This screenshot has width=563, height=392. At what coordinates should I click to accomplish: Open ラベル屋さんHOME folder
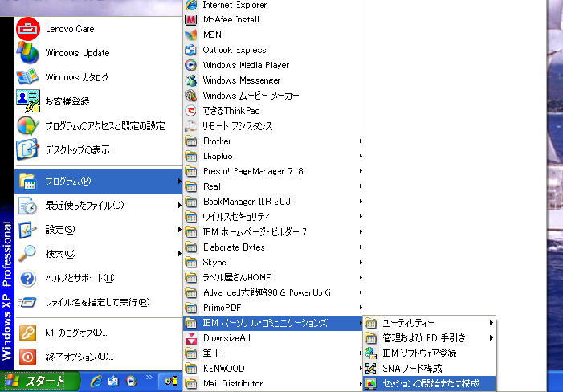(274, 277)
